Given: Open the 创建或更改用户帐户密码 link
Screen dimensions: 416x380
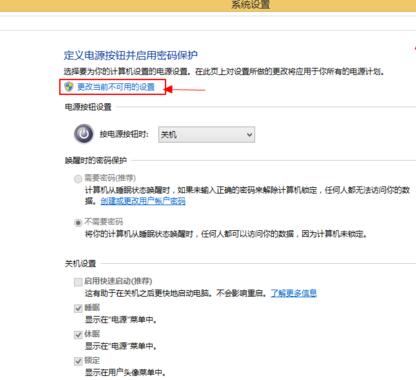Looking at the screenshot, I should [143, 201].
